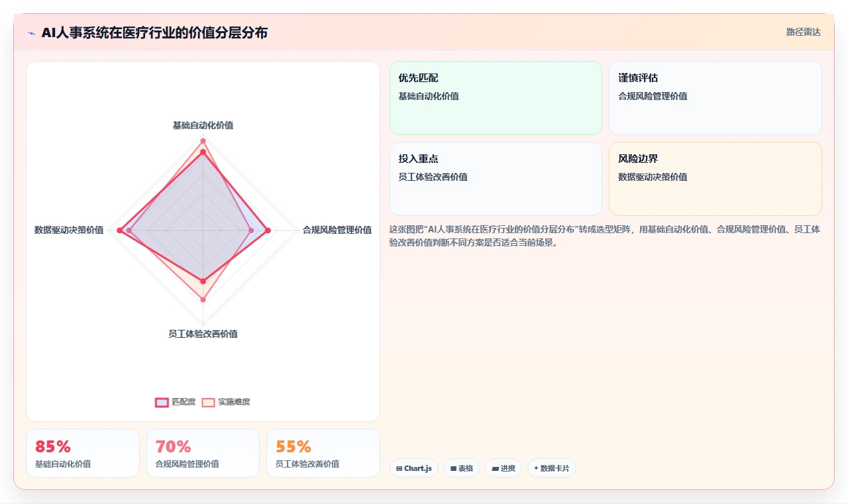
Task: Open the 谨慎评估 matrix card
Action: click(x=715, y=98)
